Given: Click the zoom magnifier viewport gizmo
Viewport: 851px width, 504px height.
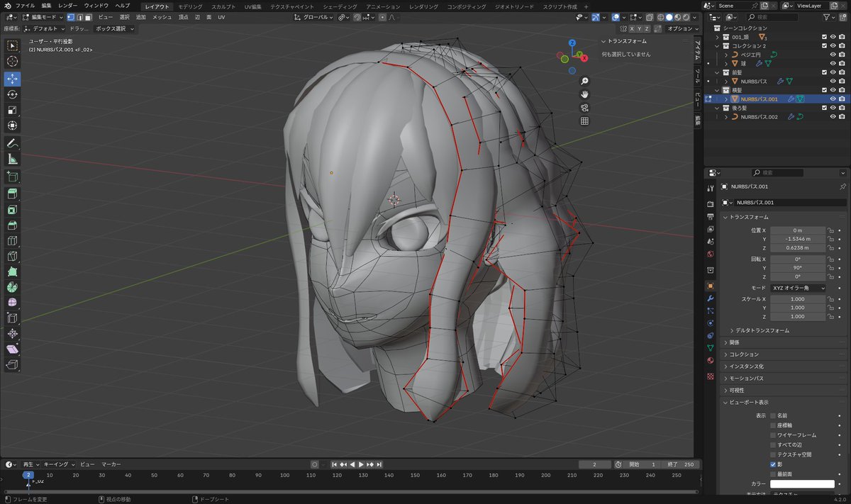Looking at the screenshot, I should 584,82.
